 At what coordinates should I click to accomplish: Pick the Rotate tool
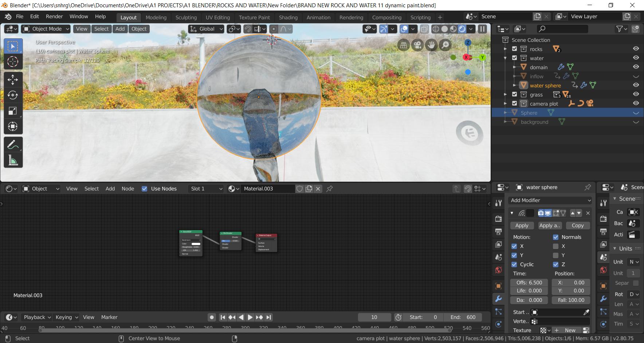[x=13, y=95]
